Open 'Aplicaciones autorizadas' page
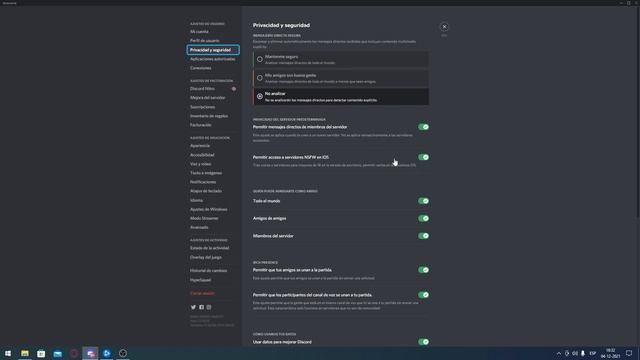Image resolution: width=640 pixels, height=360 pixels. pos(213,59)
